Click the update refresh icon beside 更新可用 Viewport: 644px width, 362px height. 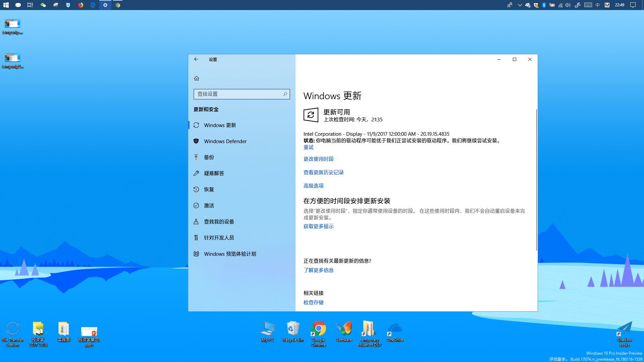pyautogui.click(x=311, y=115)
